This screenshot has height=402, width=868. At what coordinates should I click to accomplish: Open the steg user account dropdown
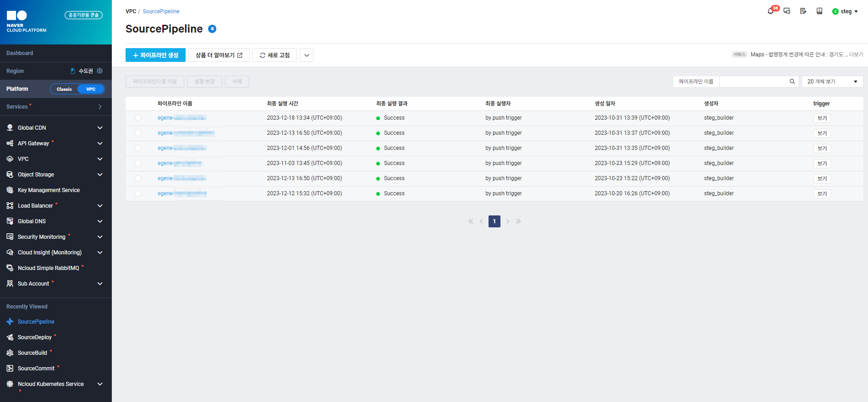pyautogui.click(x=845, y=11)
